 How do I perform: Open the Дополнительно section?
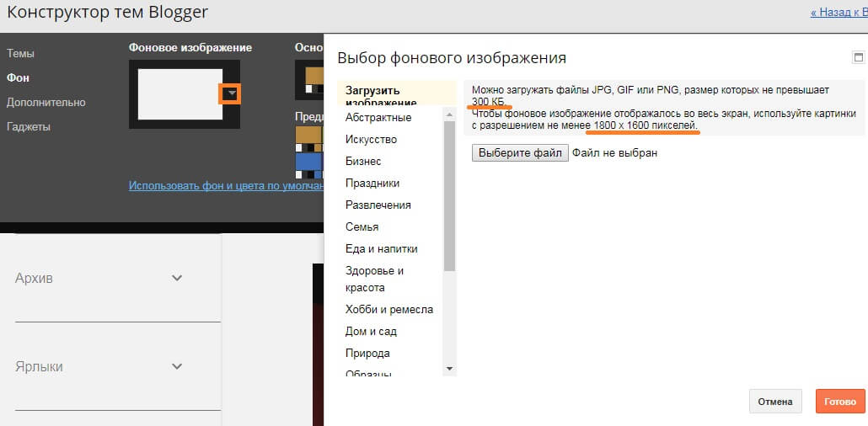46,103
